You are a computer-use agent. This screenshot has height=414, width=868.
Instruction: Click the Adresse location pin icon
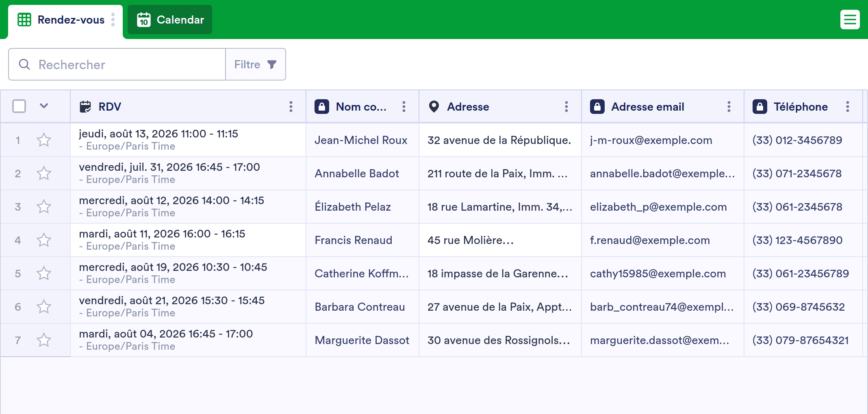coord(434,107)
